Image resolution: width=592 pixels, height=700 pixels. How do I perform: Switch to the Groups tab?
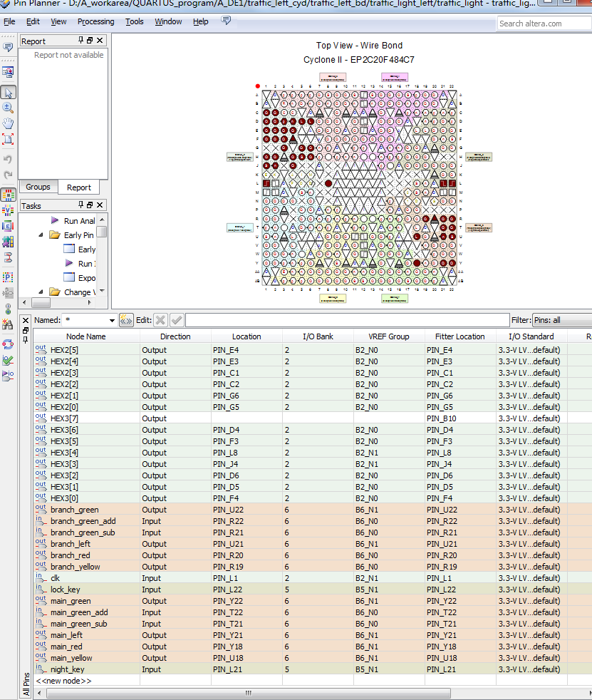click(x=38, y=187)
